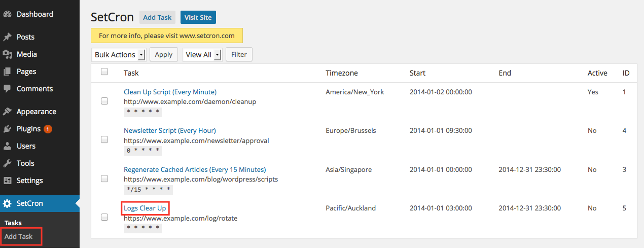
Task: Click task ID link 1
Action: [x=624, y=92]
